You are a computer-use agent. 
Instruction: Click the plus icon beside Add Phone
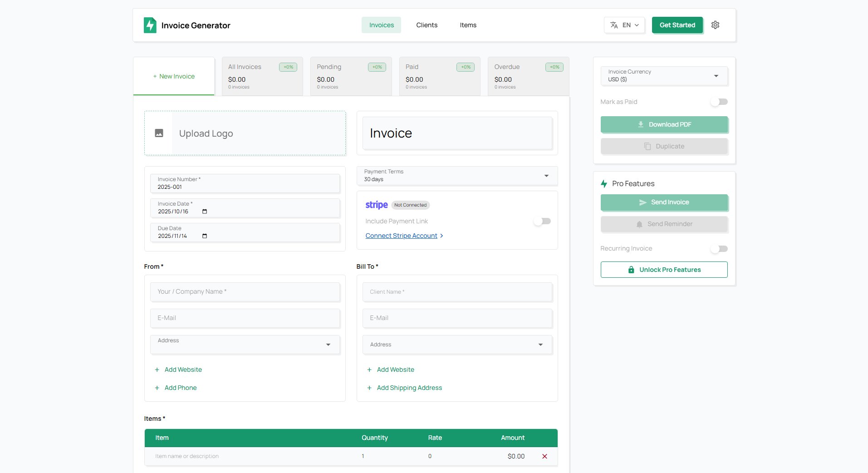point(157,388)
